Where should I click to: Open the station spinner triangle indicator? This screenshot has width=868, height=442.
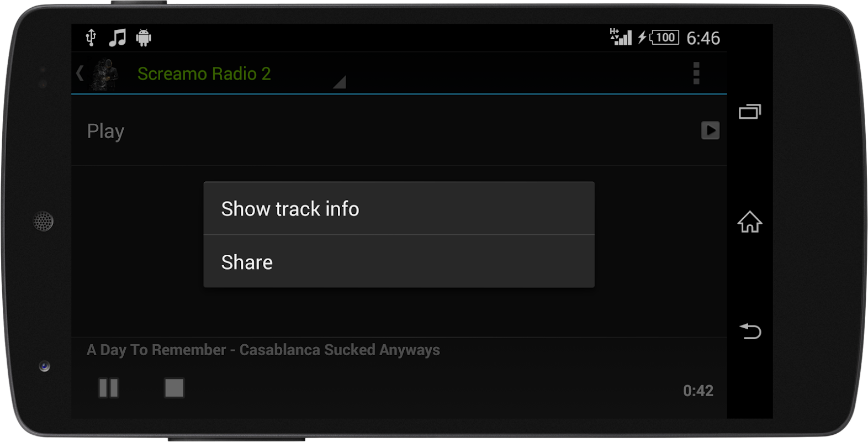339,82
